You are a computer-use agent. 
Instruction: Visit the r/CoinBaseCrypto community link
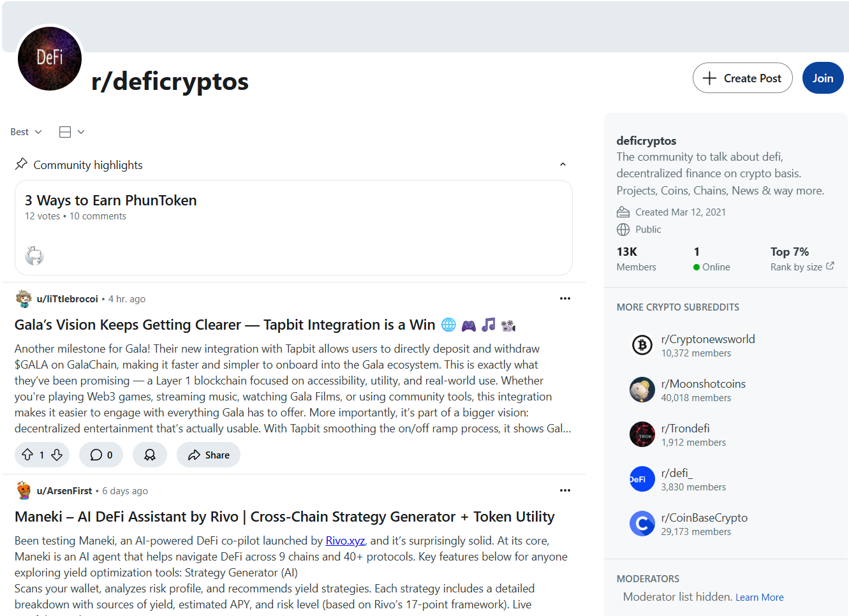[705, 518]
